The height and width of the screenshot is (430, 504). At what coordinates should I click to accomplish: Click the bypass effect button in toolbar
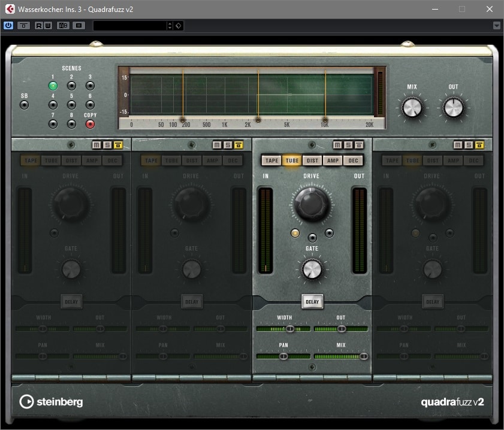(23, 25)
